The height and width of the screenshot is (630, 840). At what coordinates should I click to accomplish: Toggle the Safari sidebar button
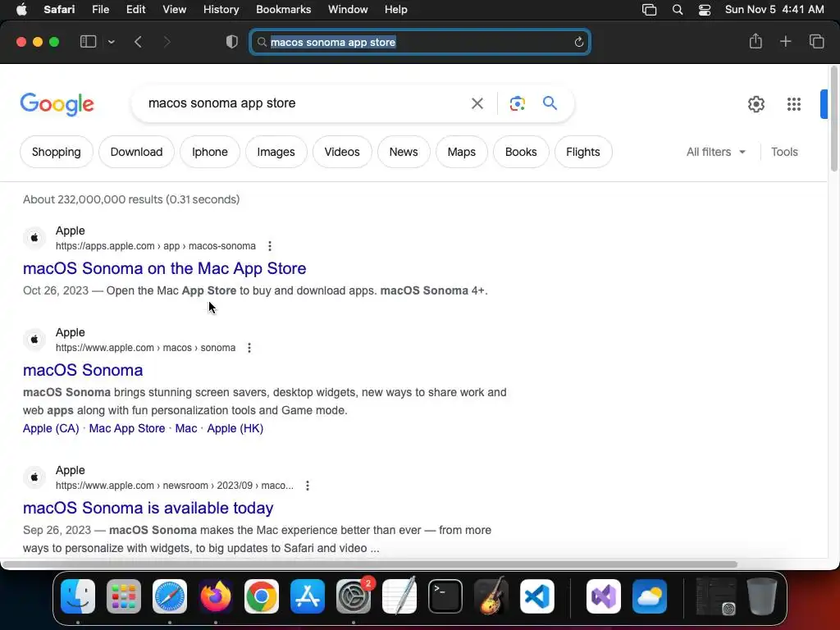click(88, 42)
